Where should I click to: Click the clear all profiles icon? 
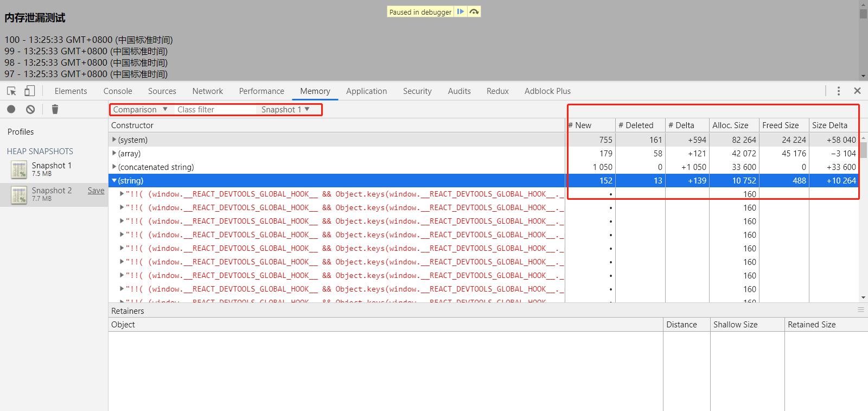tap(30, 110)
